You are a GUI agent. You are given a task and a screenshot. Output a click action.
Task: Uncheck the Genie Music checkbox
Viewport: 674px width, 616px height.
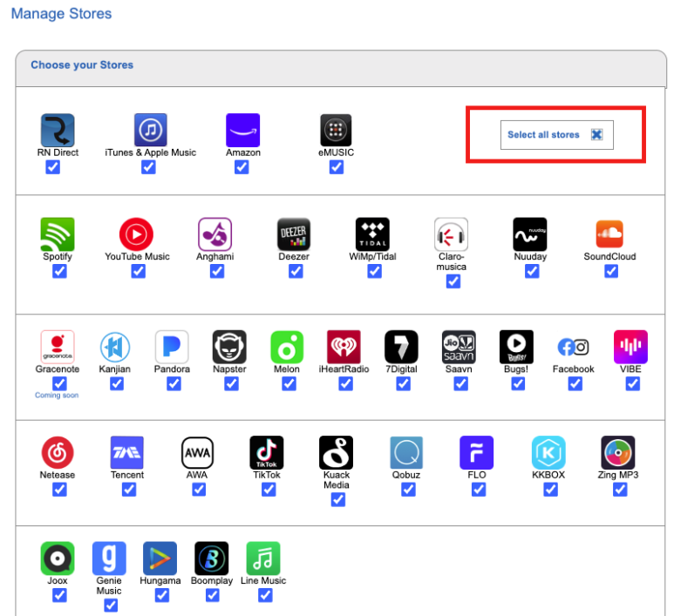pos(111,606)
